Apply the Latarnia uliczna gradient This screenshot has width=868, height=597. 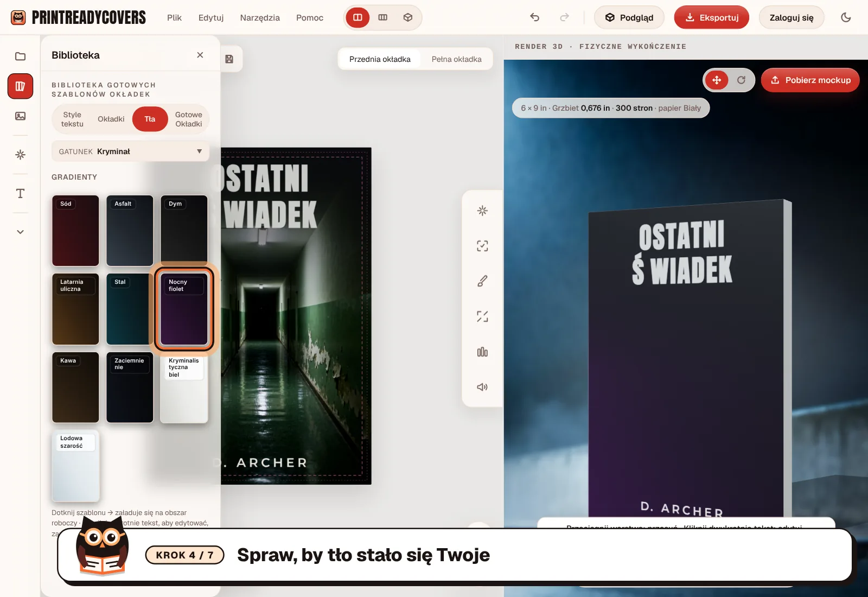point(75,309)
